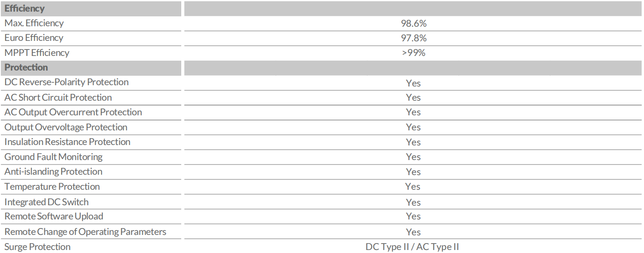Viewport: 644px width, 253px height.
Task: Select Anti-islanding Protection label
Action: [53, 172]
